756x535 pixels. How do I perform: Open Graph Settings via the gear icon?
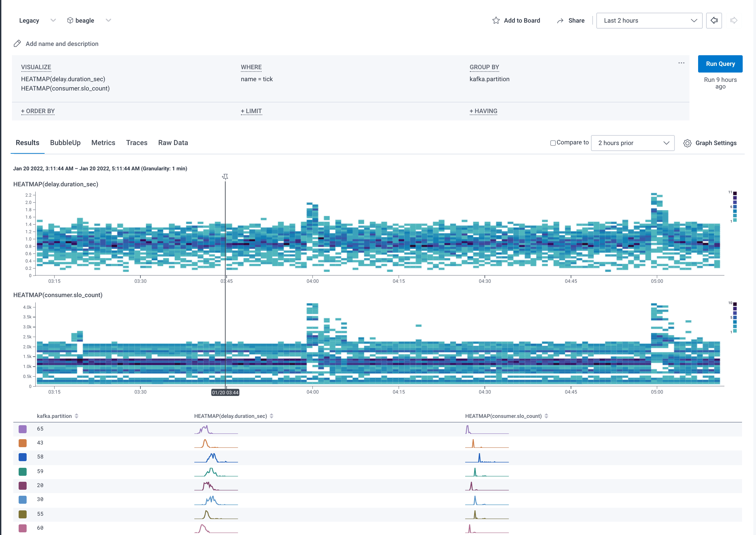coord(687,143)
